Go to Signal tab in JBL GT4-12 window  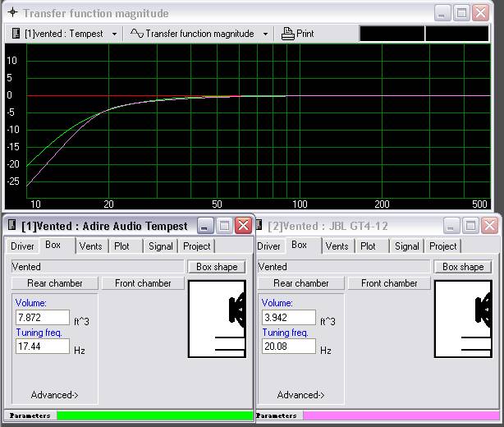[406, 246]
